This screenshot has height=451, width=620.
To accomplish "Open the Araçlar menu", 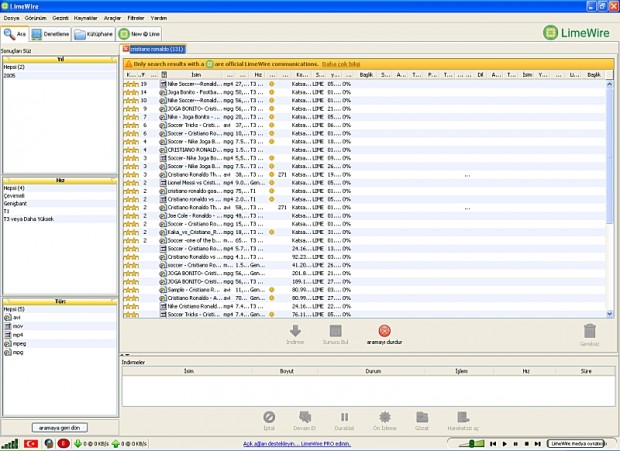I will [x=113, y=18].
